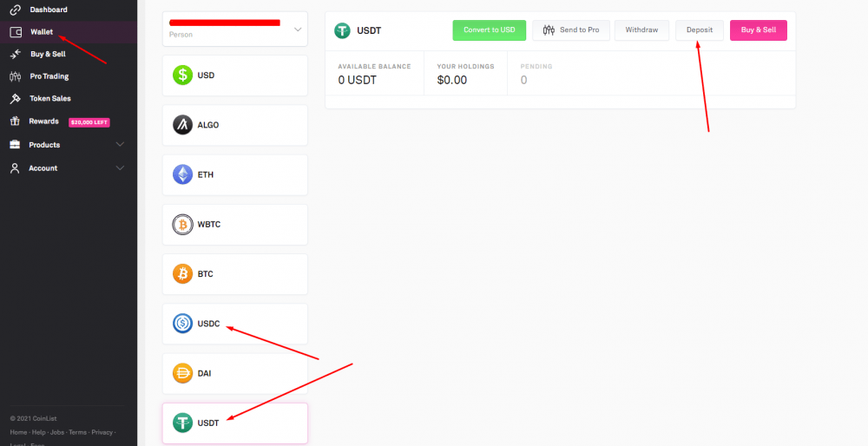Select the Wallet icon in sidebar
Screen dimensions: 868x446
click(16, 32)
